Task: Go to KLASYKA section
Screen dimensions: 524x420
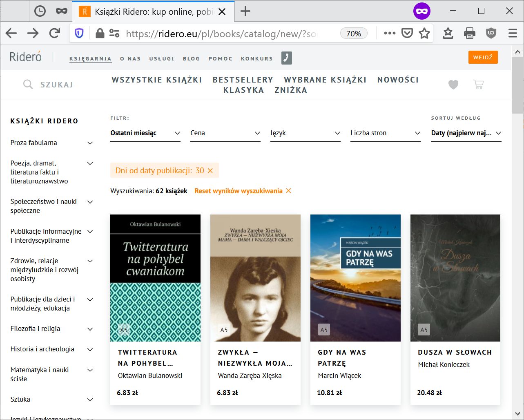Action: pyautogui.click(x=244, y=90)
